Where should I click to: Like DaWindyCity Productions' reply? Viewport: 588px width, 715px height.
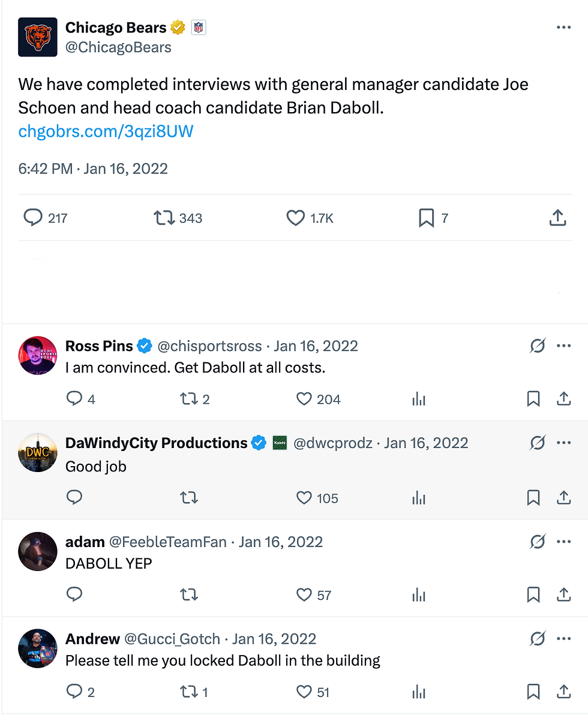305,498
